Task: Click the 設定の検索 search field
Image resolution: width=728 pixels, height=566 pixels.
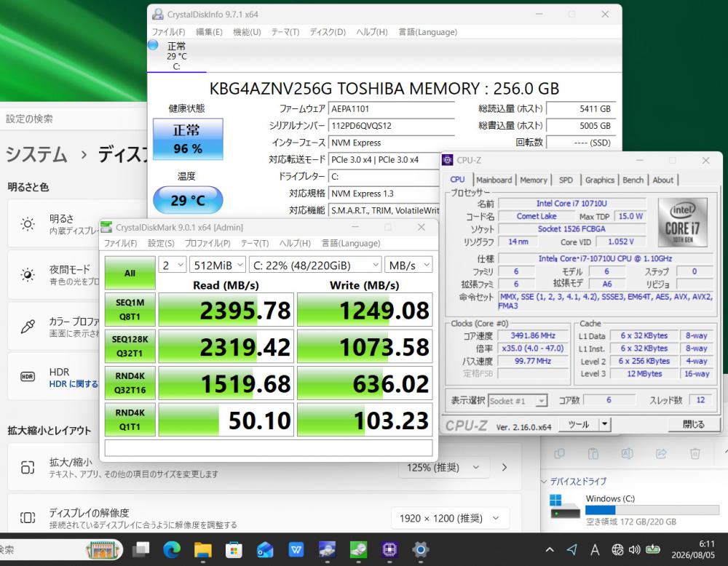Action: (x=74, y=119)
